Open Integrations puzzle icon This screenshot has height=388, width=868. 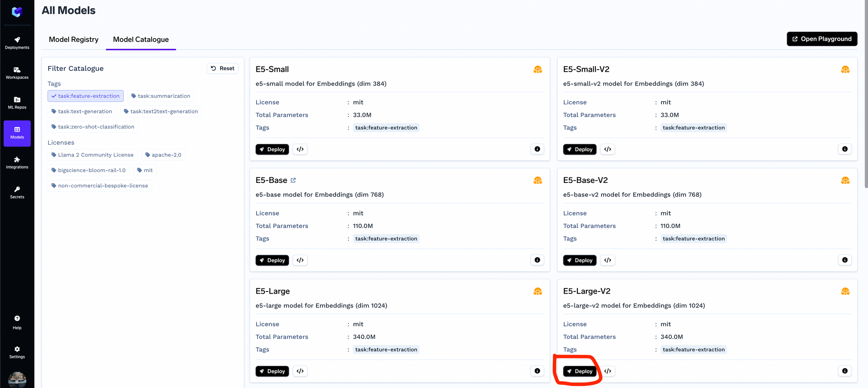click(17, 163)
